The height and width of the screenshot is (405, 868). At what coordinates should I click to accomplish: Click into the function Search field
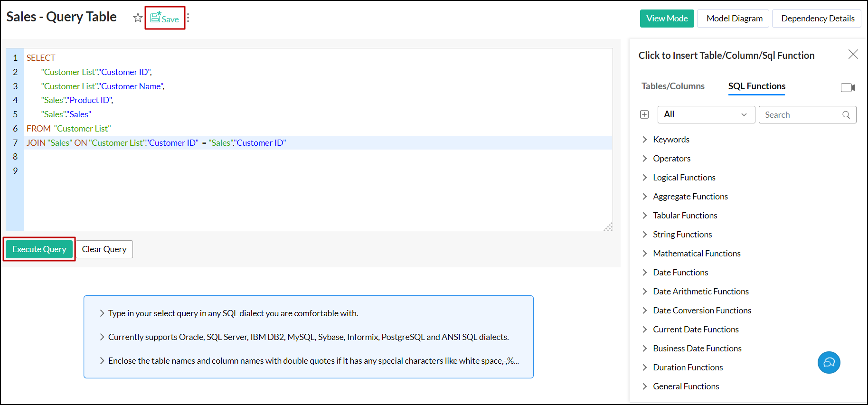pos(802,115)
